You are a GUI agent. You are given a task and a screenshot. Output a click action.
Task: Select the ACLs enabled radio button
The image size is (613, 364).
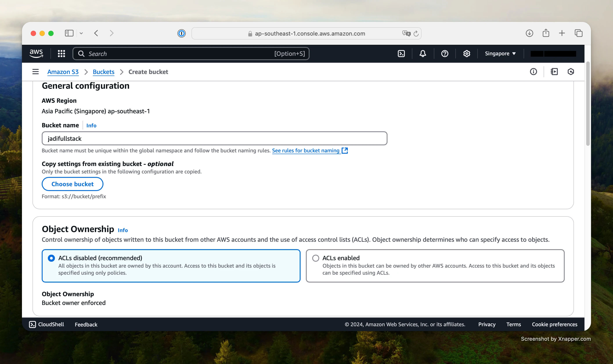[x=316, y=258]
